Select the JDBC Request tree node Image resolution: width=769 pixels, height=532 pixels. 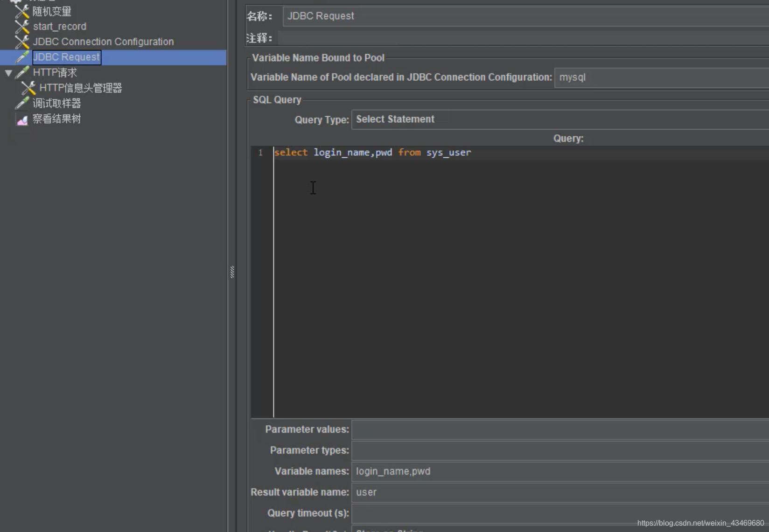66,57
